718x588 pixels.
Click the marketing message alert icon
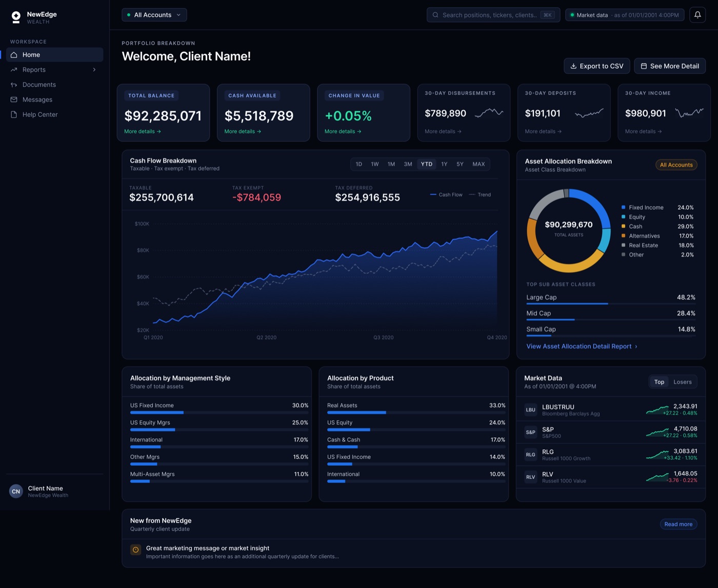pos(136,550)
